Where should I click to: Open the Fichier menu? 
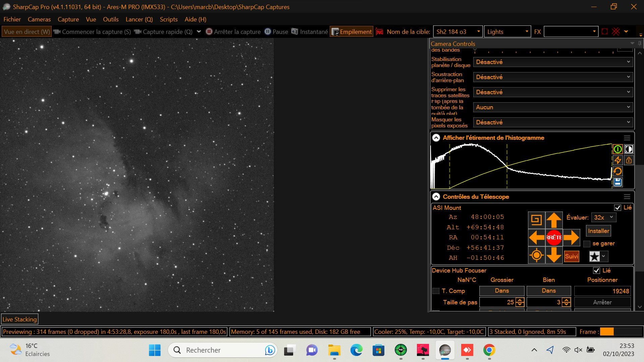12,19
